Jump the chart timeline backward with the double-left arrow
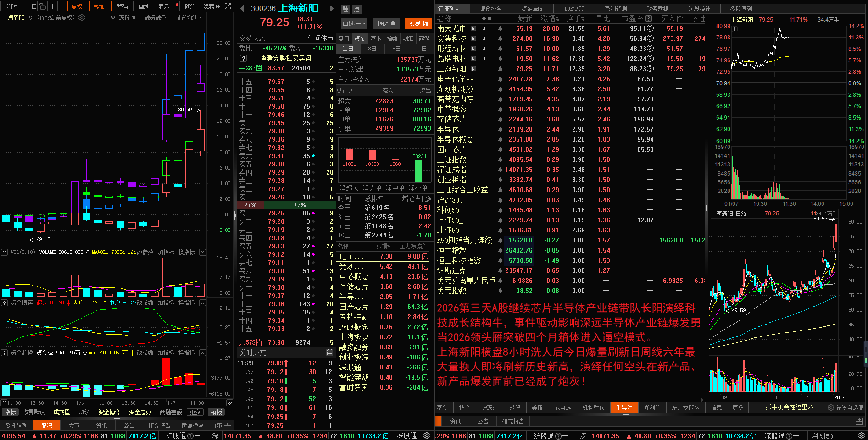Viewport: 868px width, 440px height. (4, 403)
